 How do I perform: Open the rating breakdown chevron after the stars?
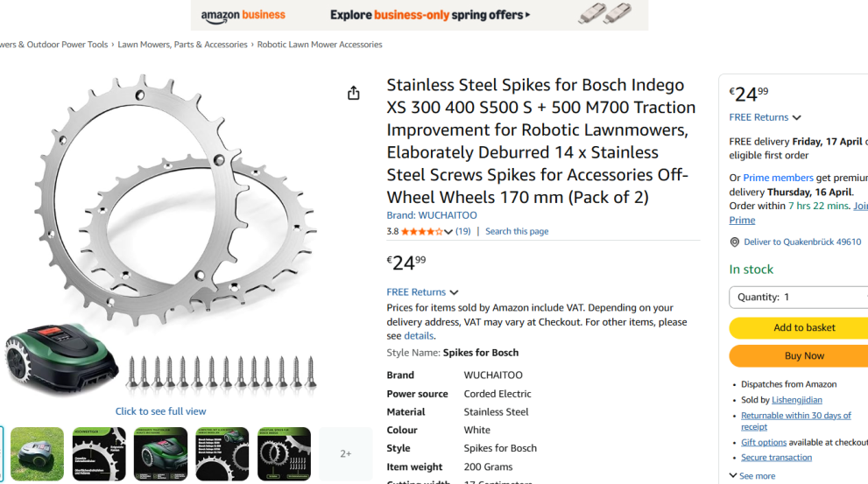[448, 232]
